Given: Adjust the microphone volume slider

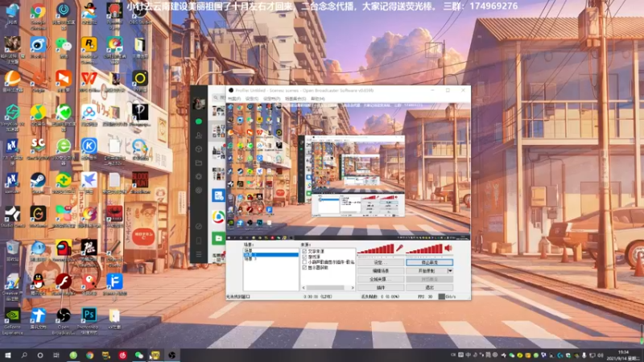Looking at the screenshot, I should [x=375, y=249].
